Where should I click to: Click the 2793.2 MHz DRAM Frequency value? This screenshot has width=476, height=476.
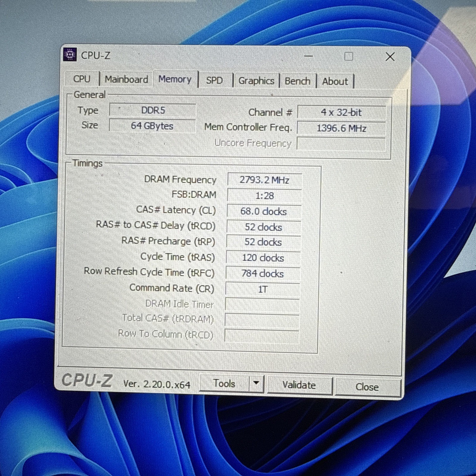264,180
